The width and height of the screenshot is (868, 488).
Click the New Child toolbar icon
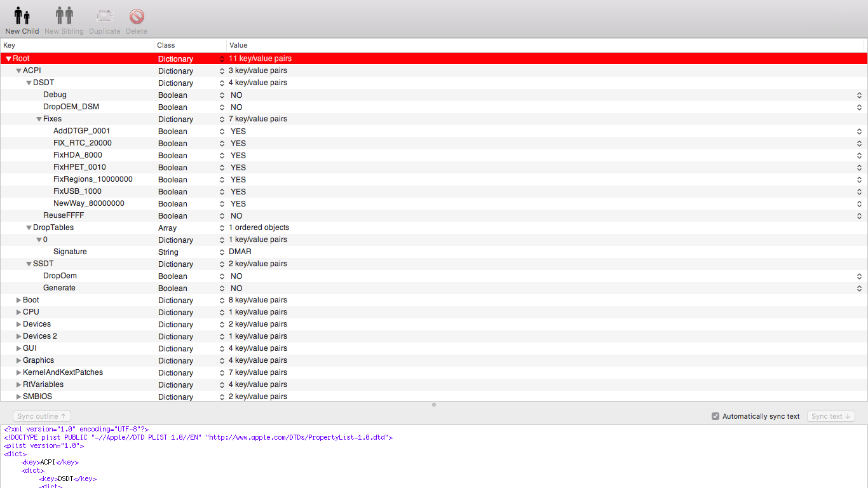pyautogui.click(x=22, y=16)
